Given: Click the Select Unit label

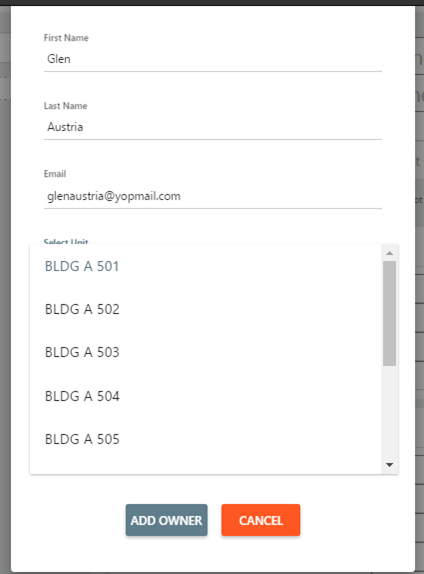Looking at the screenshot, I should pos(66,242).
